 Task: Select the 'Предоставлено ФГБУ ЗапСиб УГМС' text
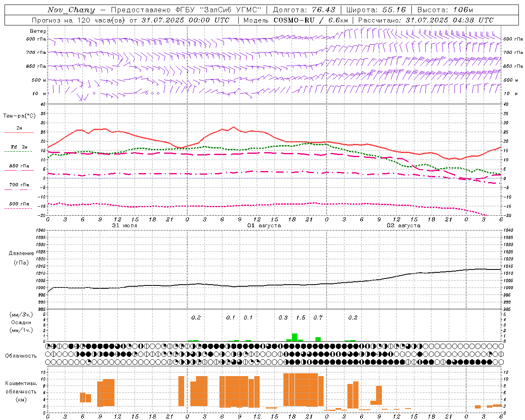click(186, 10)
